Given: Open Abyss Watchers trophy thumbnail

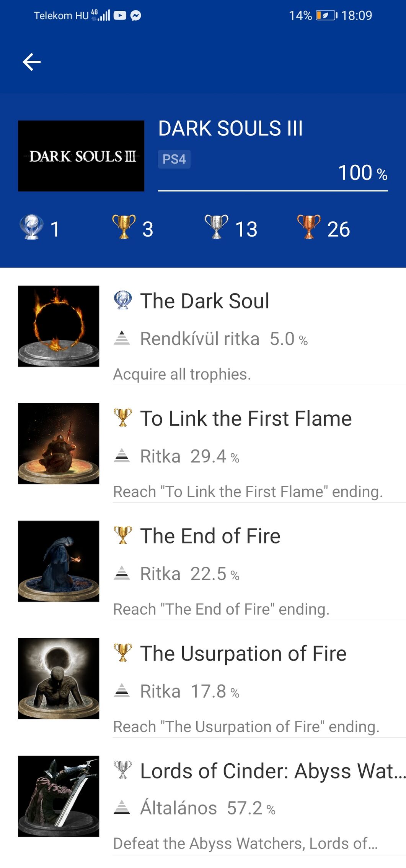Looking at the screenshot, I should [59, 796].
